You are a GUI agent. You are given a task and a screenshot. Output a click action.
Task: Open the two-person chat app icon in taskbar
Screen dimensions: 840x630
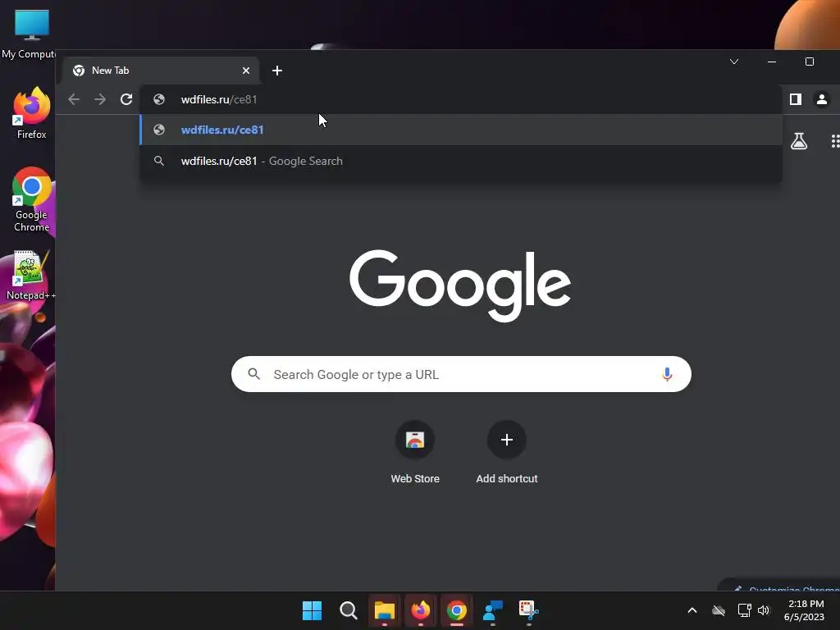pos(493,610)
